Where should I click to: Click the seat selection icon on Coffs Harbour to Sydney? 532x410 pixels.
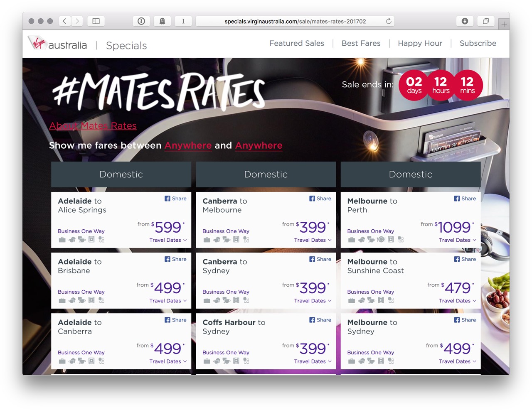click(x=246, y=361)
